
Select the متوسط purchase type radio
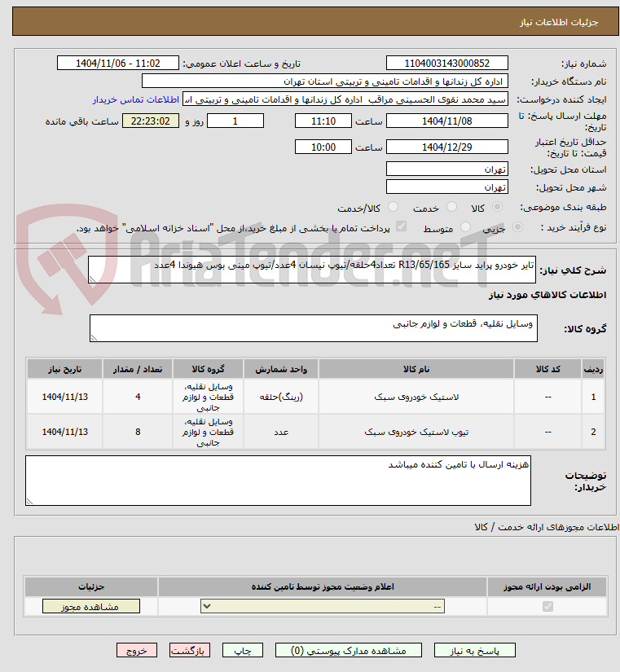pyautogui.click(x=465, y=226)
